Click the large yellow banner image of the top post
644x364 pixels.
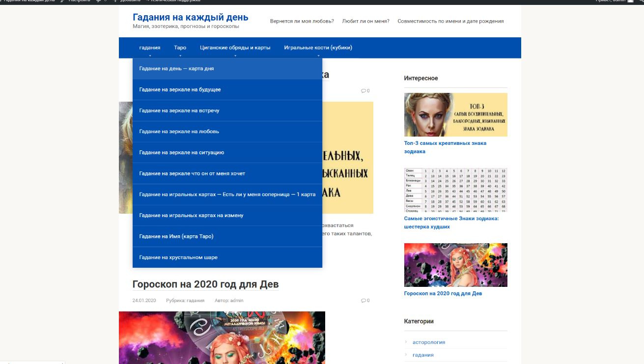tap(348, 158)
